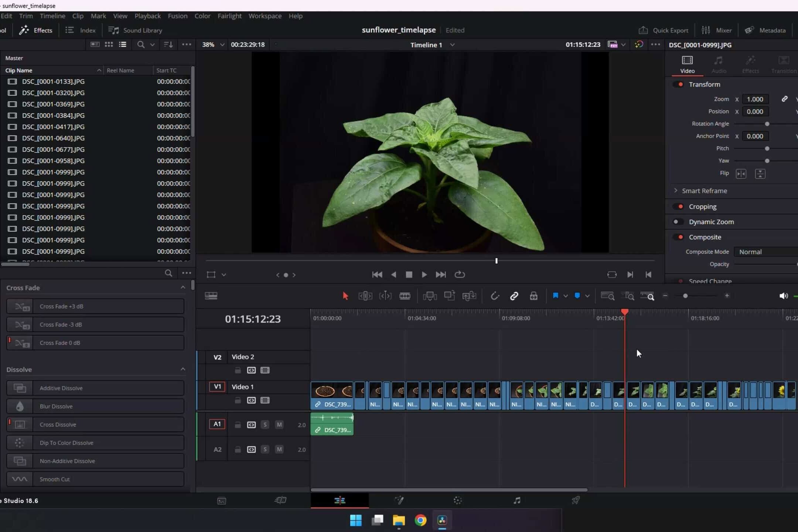Image resolution: width=798 pixels, height=532 pixels.
Task: Open Composite Mode Normal dropdown
Action: [x=765, y=252]
